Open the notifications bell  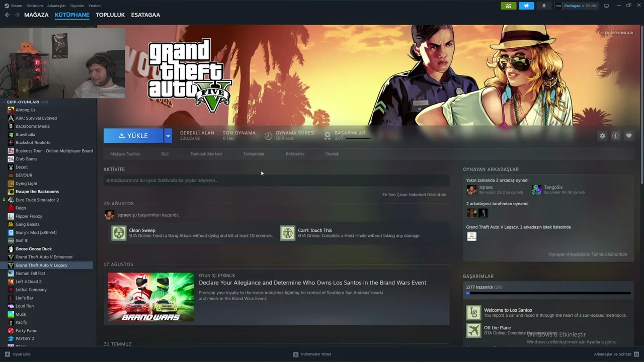(x=544, y=6)
